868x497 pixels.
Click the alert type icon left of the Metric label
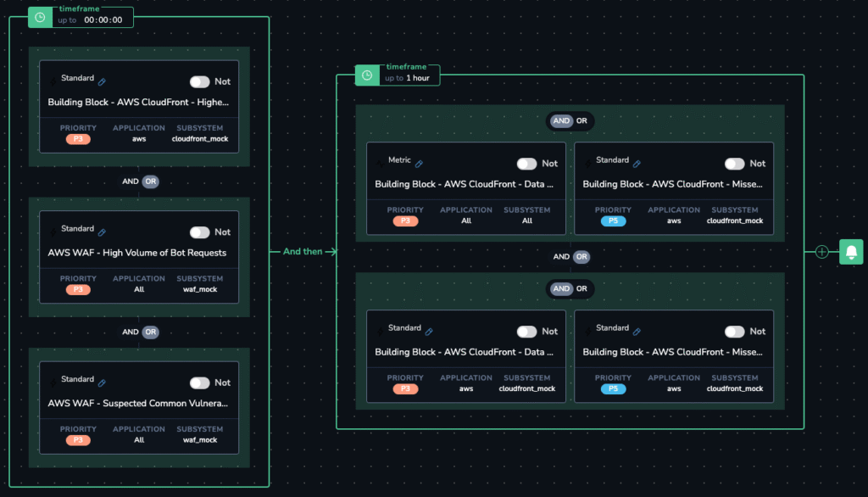(x=380, y=164)
